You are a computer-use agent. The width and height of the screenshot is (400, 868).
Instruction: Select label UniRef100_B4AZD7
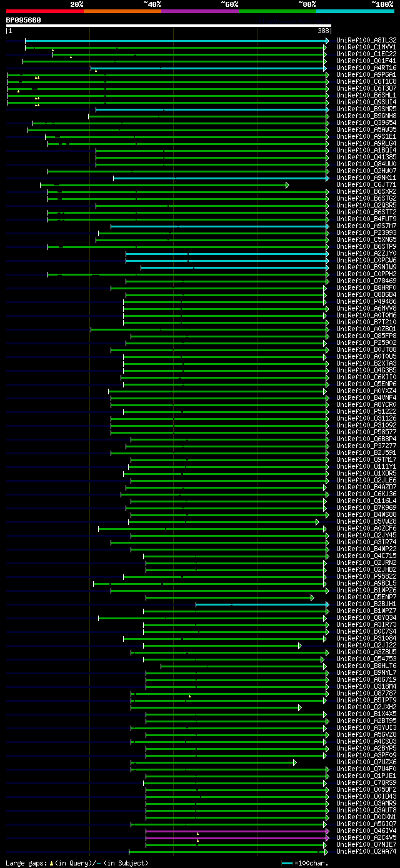point(366,487)
